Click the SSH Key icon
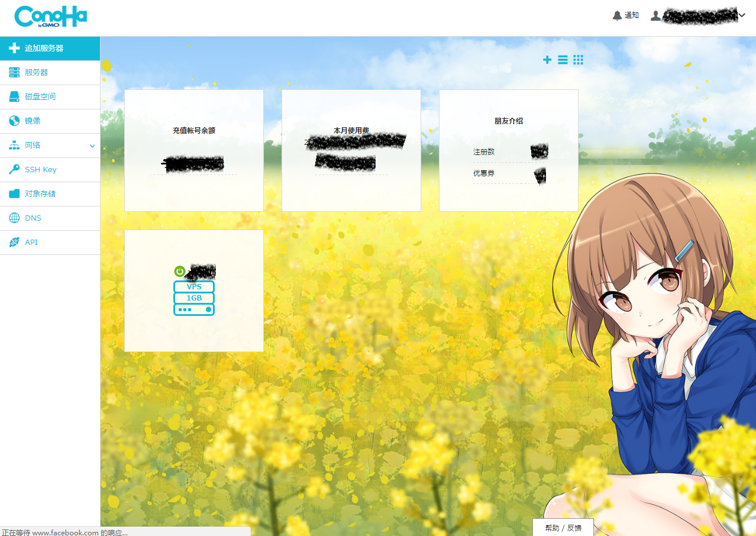The width and height of the screenshot is (756, 536). 14,170
